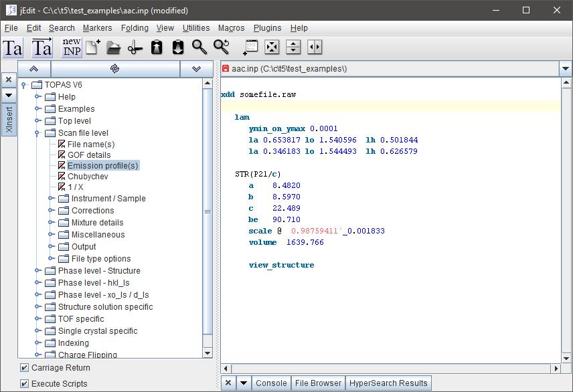Viewport: 573px width, 392px height.
Task: Click the Console dock button
Action: pyautogui.click(x=271, y=383)
